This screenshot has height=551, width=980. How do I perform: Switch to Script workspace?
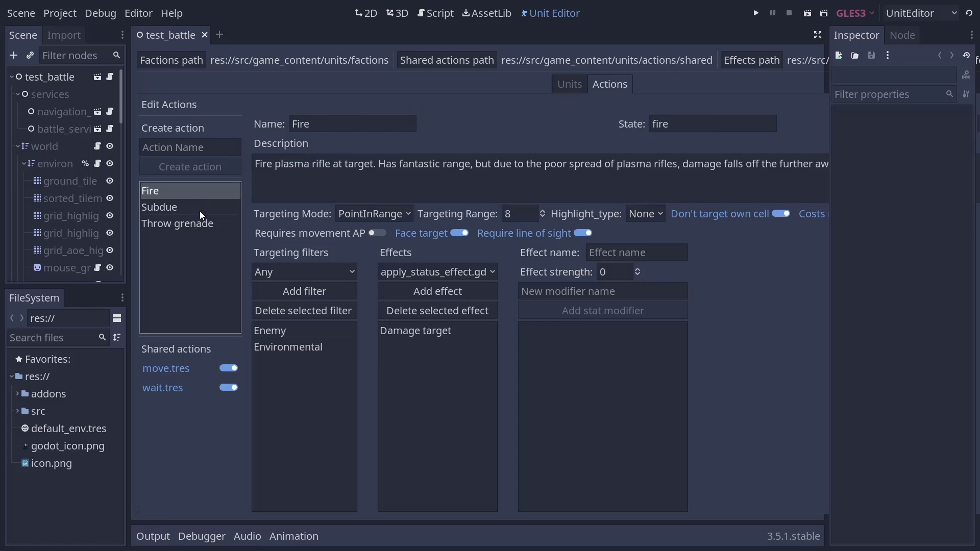click(x=435, y=13)
